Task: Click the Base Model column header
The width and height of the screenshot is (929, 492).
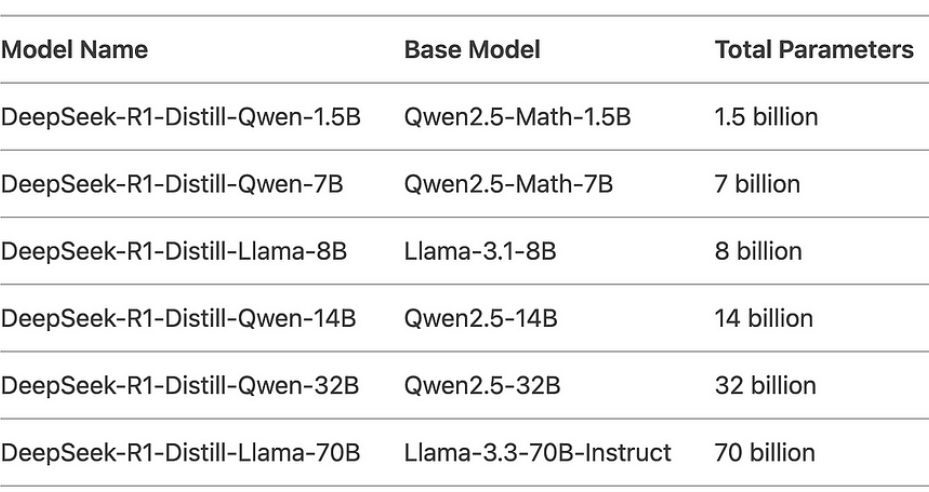Action: [x=472, y=49]
